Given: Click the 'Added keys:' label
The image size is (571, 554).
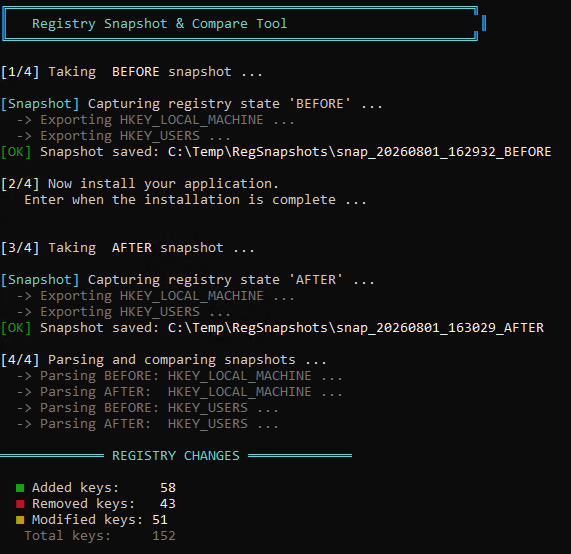Looking at the screenshot, I should click(75, 488).
